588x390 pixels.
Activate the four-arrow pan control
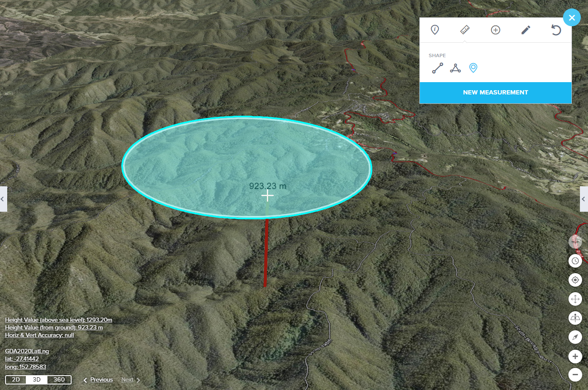tap(575, 299)
